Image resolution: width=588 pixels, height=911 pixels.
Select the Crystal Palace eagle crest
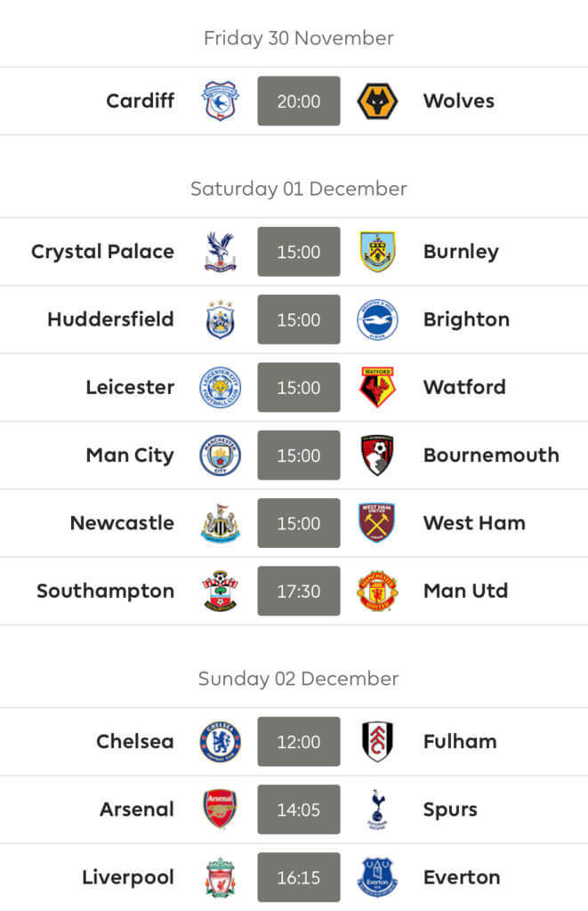(221, 252)
